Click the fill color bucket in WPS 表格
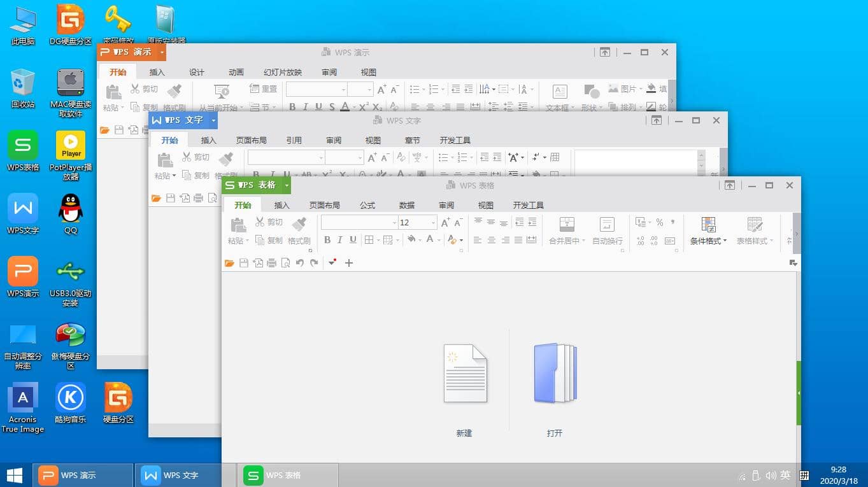 pyautogui.click(x=411, y=240)
